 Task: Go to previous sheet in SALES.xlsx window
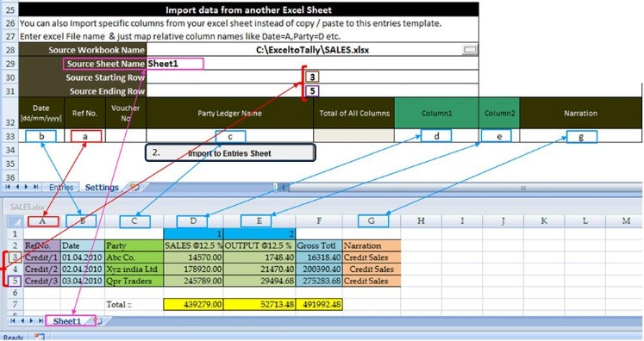(x=22, y=320)
